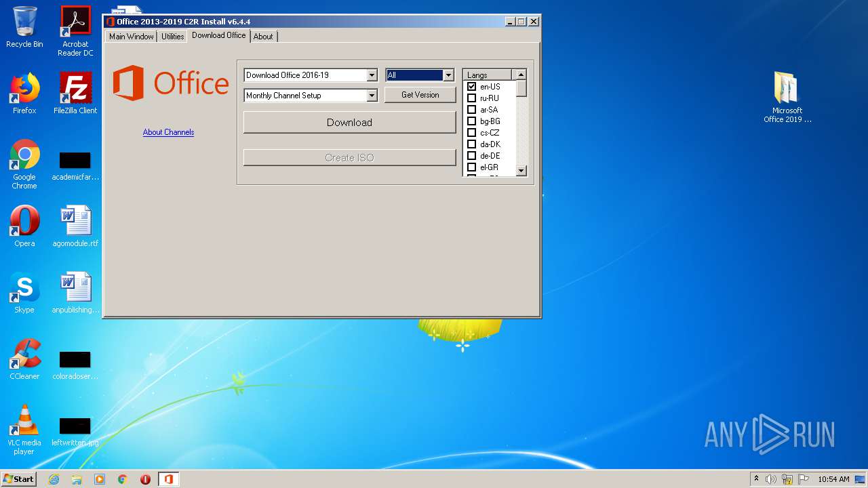Check the cs-CZ language checkbox
The height and width of the screenshot is (488, 868).
pyautogui.click(x=472, y=133)
